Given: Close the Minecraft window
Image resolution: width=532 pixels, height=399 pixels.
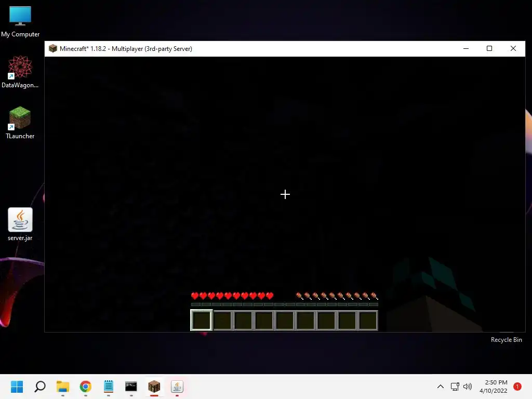Looking at the screenshot, I should [513, 48].
